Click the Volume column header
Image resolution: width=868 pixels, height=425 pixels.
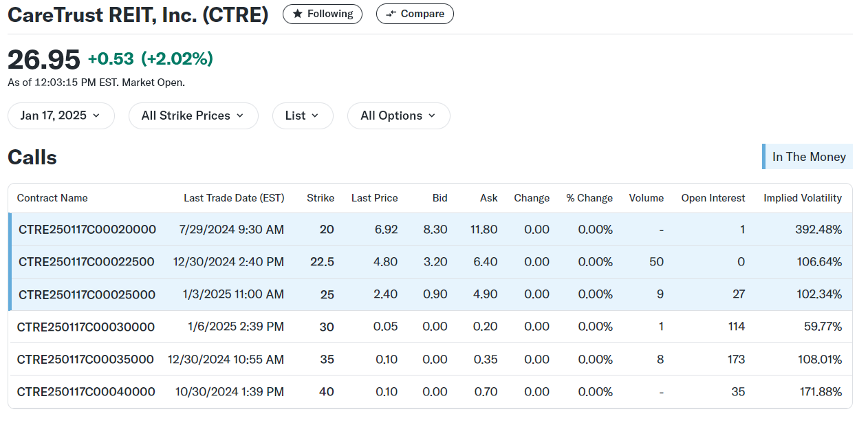pos(646,198)
